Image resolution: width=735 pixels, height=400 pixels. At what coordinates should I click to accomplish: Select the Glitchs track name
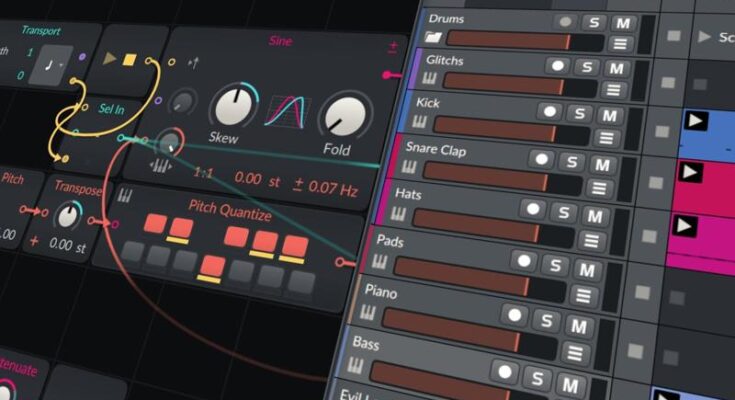point(445,60)
